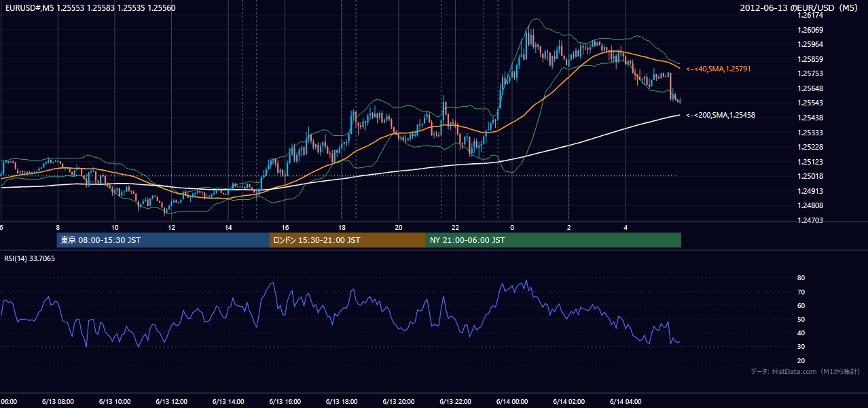Click price axis value 1.25228
The width and height of the screenshot is (868, 408).
810,147
